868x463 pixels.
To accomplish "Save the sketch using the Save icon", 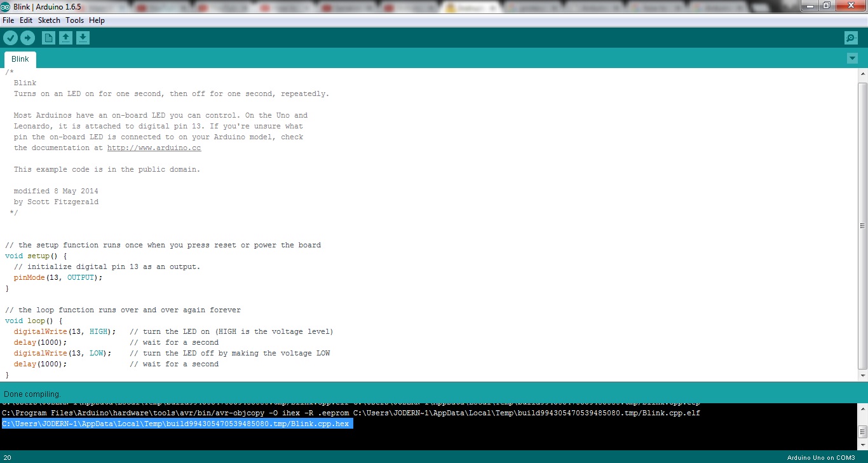I will tap(83, 38).
